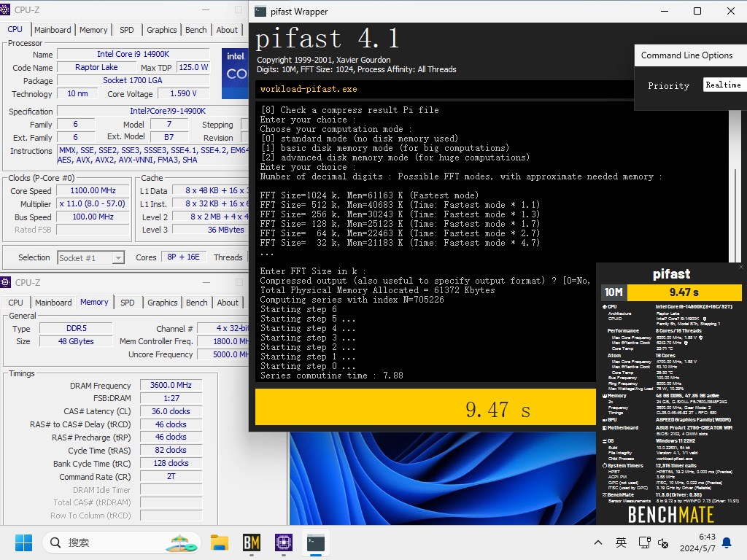Click the DRAM Frequency value 3600.0 MHz
This screenshot has width=747, height=560.
click(171, 385)
